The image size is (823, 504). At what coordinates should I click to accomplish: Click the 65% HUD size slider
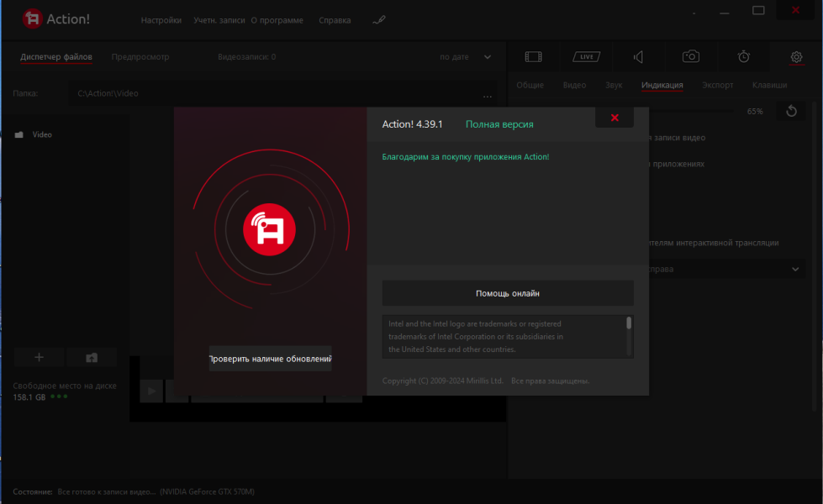[x=692, y=111]
